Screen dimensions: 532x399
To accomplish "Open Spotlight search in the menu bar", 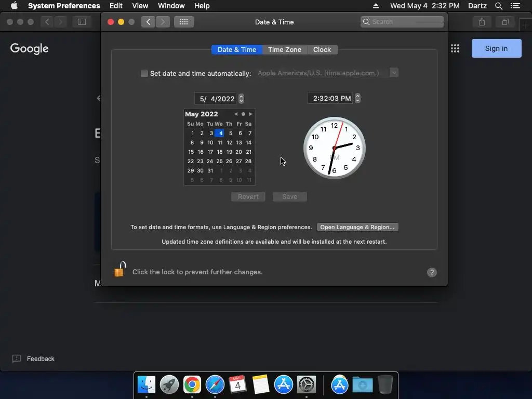I will point(498,6).
